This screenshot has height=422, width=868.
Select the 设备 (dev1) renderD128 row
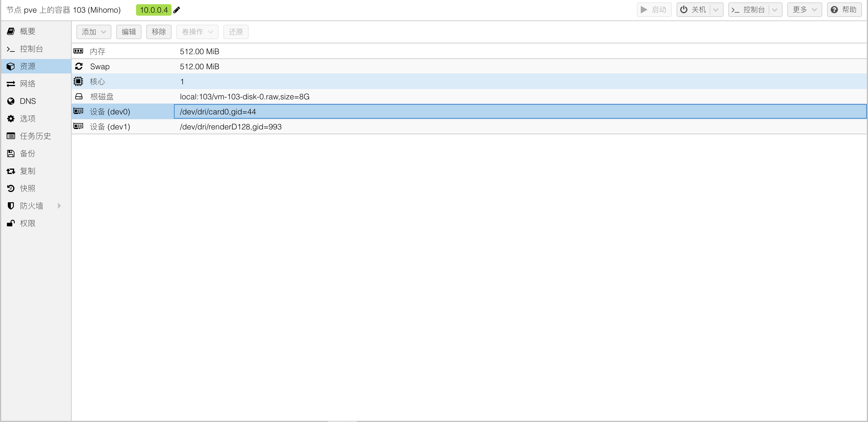[231, 127]
